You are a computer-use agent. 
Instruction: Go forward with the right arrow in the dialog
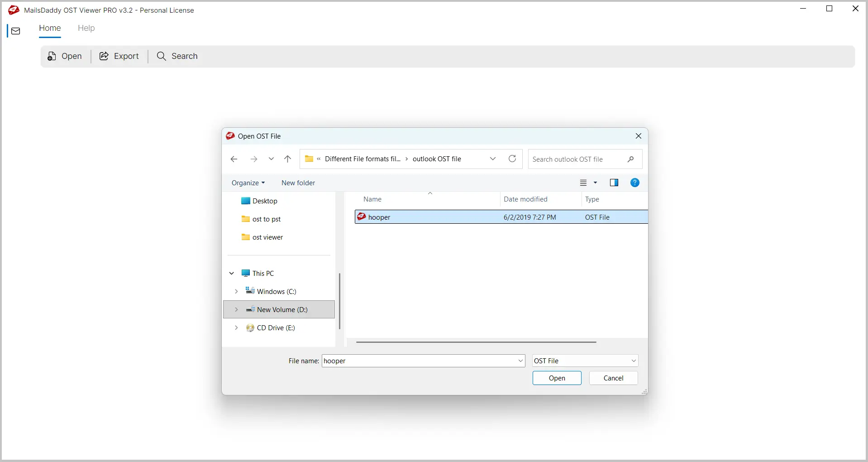254,159
